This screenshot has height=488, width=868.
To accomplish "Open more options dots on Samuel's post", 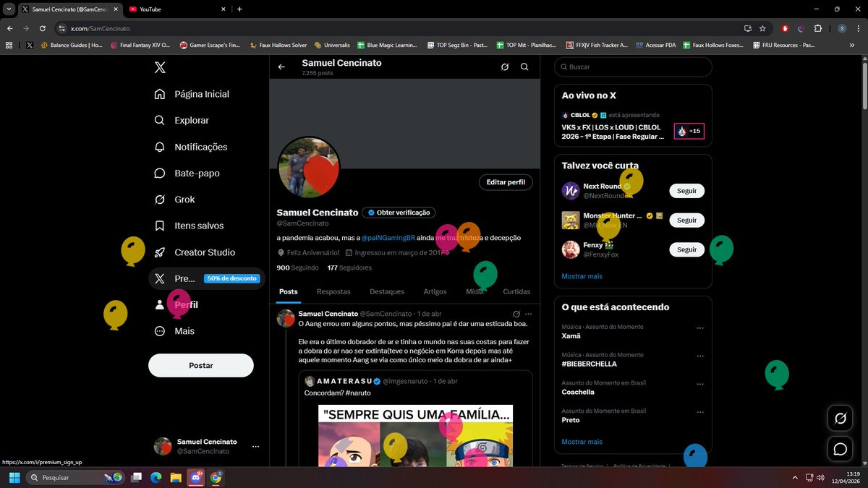I will click(529, 314).
